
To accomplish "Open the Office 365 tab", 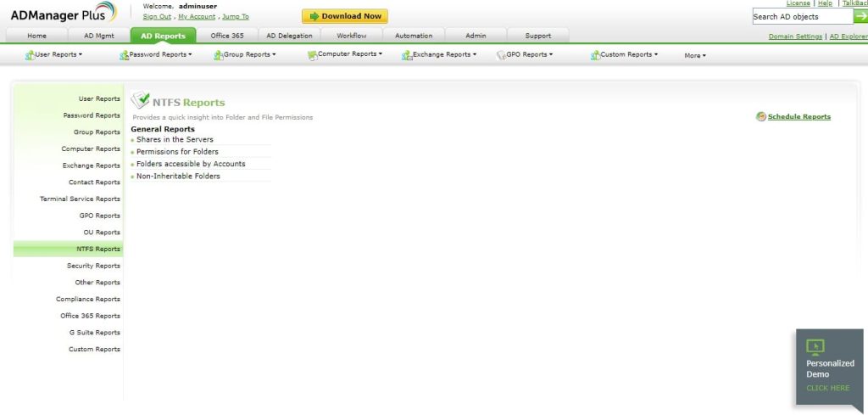I will (x=226, y=36).
